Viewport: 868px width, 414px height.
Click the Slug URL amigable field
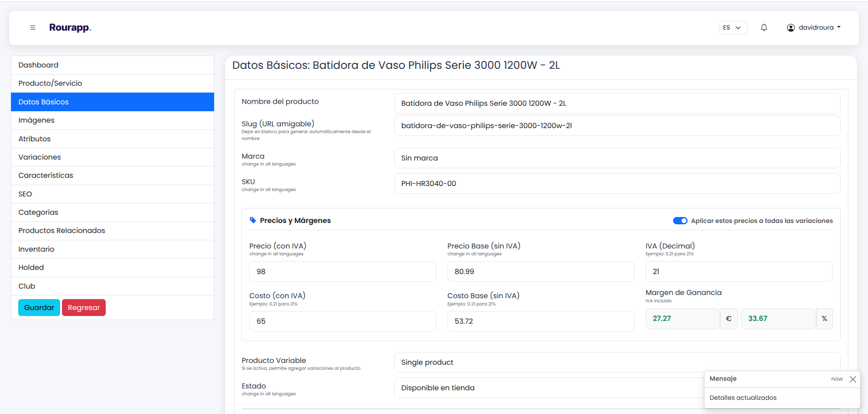pyautogui.click(x=617, y=126)
